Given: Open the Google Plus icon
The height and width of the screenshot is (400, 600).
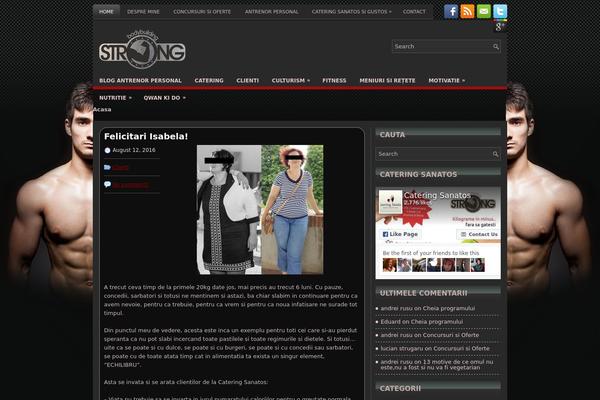Looking at the screenshot, I should 500,26.
